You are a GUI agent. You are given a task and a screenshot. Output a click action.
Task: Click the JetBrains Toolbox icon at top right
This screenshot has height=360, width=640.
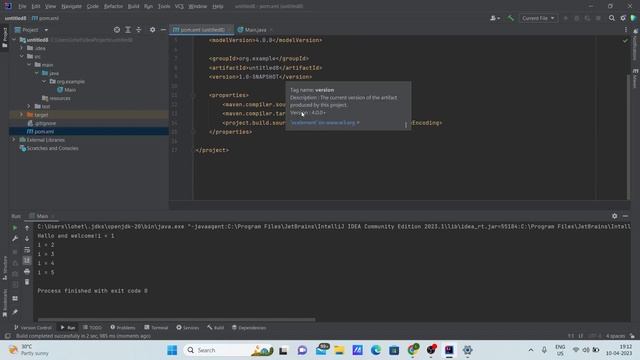633,18
